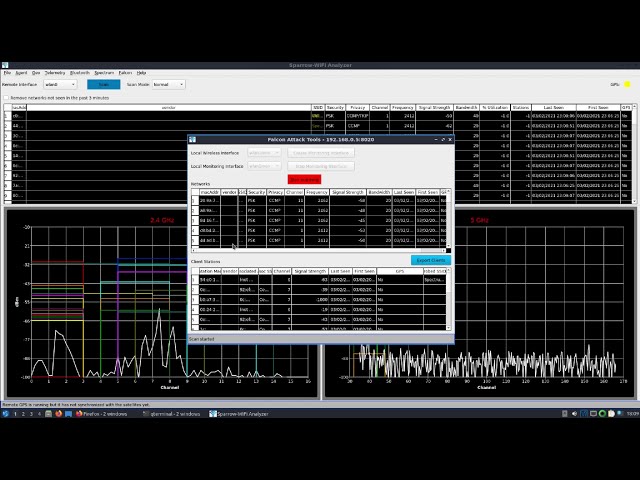
Task: Open the desktop application menu icon in taskbar
Action: (5, 414)
